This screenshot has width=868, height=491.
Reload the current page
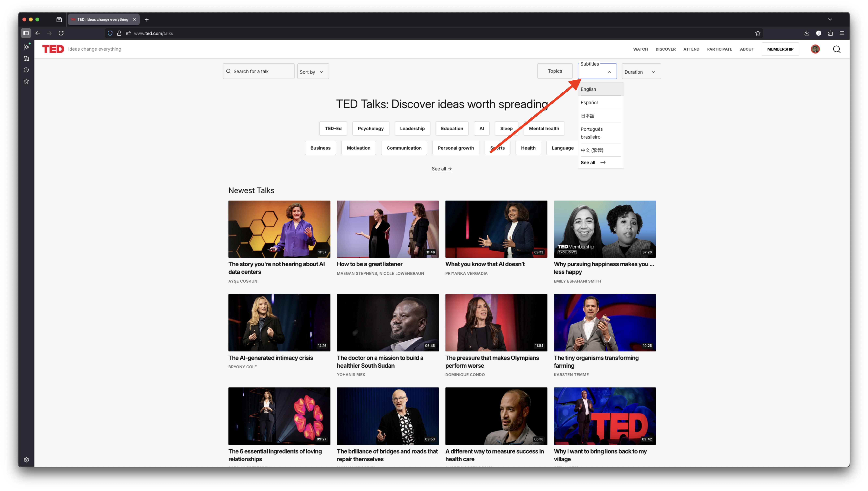(x=61, y=33)
